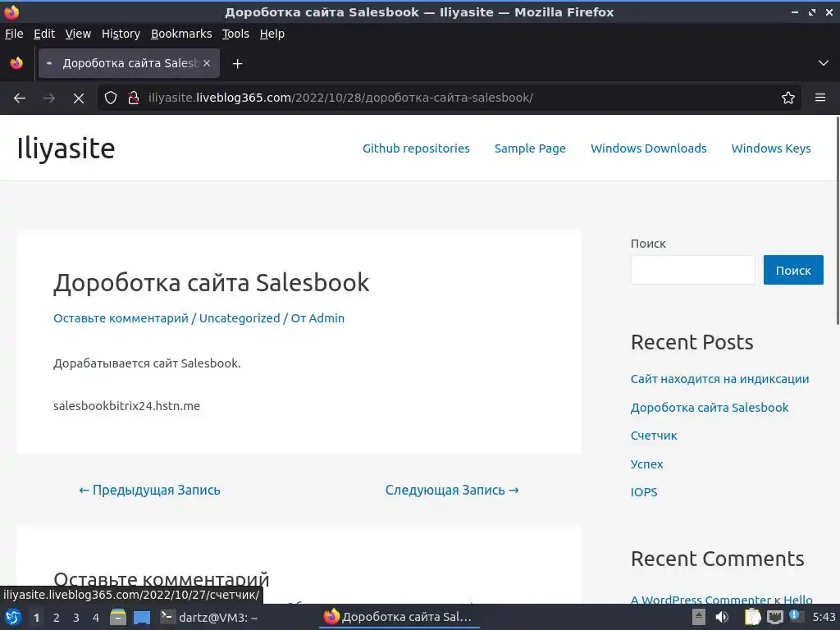Expand the list all tabs chevron
840x630 pixels.
[x=823, y=63]
